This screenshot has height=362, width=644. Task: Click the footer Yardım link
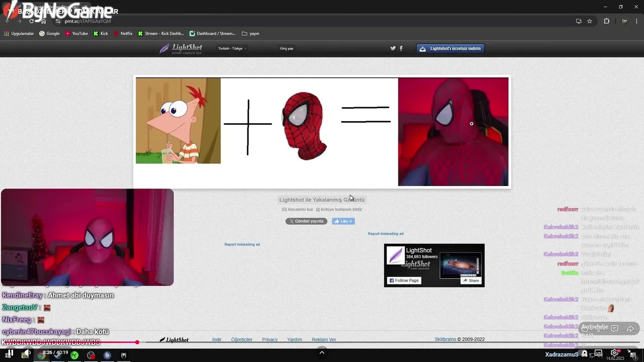[295, 340]
